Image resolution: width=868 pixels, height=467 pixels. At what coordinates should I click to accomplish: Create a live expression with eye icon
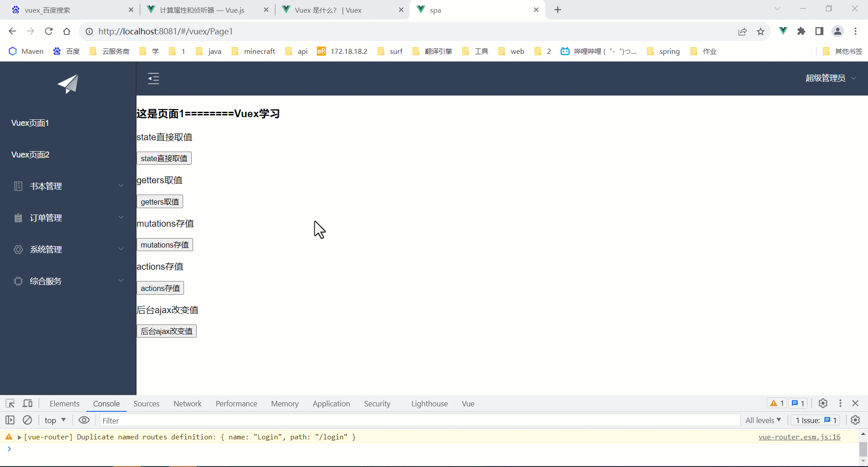84,420
